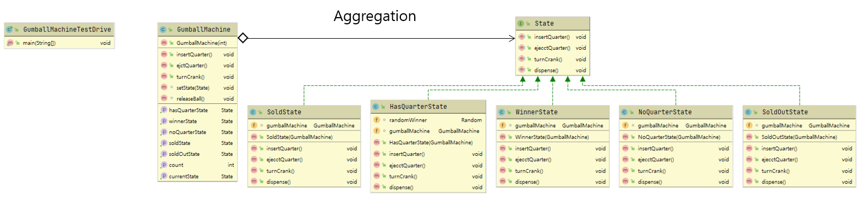
Task: Click method icon beside GumballMachine(int) constructor
Action: [164, 43]
